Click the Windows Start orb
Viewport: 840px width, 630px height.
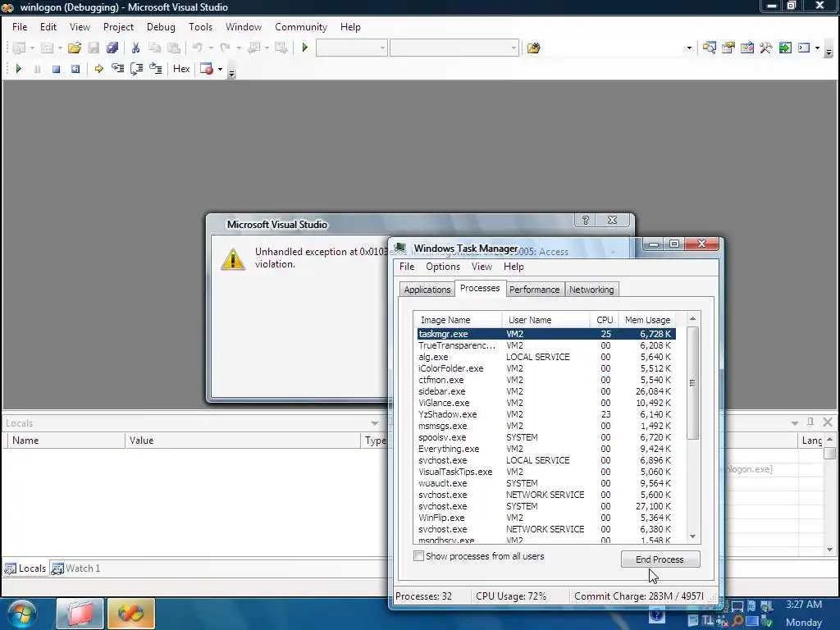[x=22, y=614]
